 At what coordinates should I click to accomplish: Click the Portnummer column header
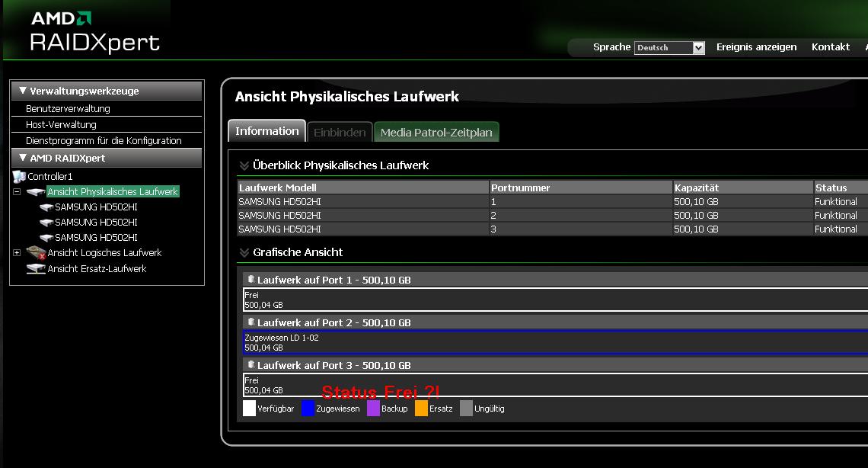point(581,188)
